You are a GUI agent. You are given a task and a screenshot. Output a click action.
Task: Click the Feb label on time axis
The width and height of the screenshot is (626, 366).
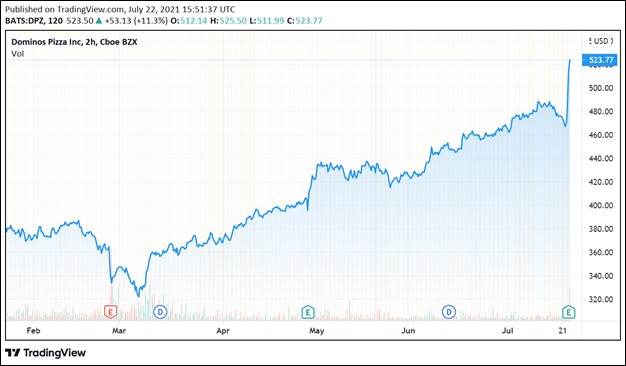33,331
